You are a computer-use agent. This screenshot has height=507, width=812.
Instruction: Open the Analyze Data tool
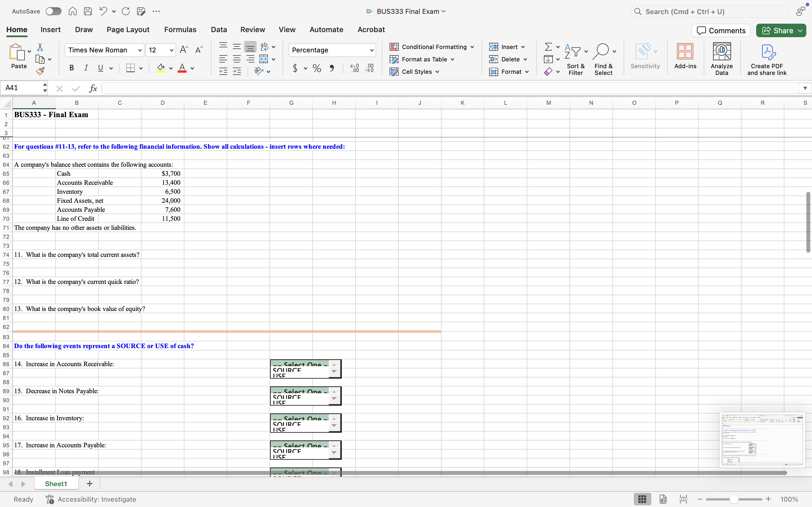pos(721,59)
